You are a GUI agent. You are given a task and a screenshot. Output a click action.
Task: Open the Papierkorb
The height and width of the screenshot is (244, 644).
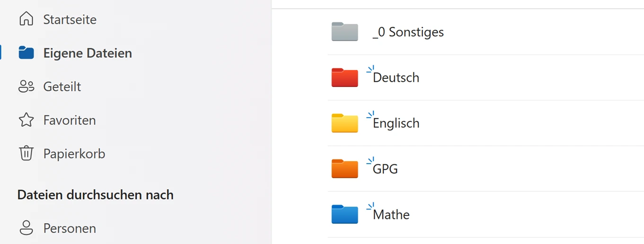[74, 154]
